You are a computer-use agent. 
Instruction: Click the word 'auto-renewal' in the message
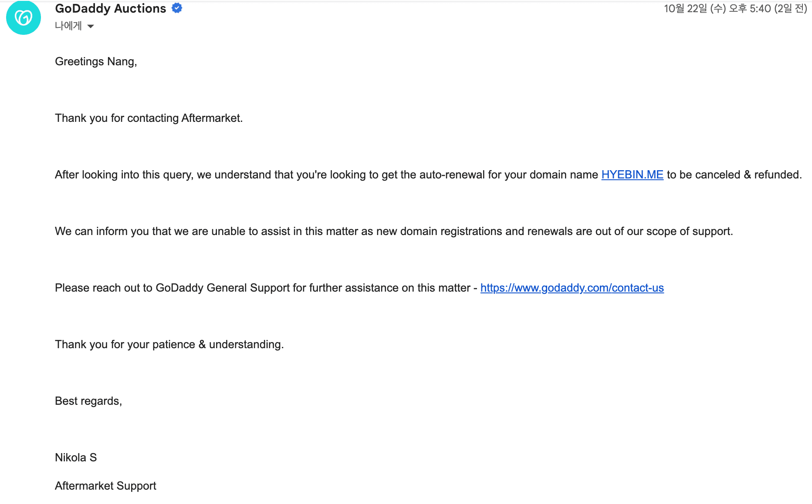(452, 175)
